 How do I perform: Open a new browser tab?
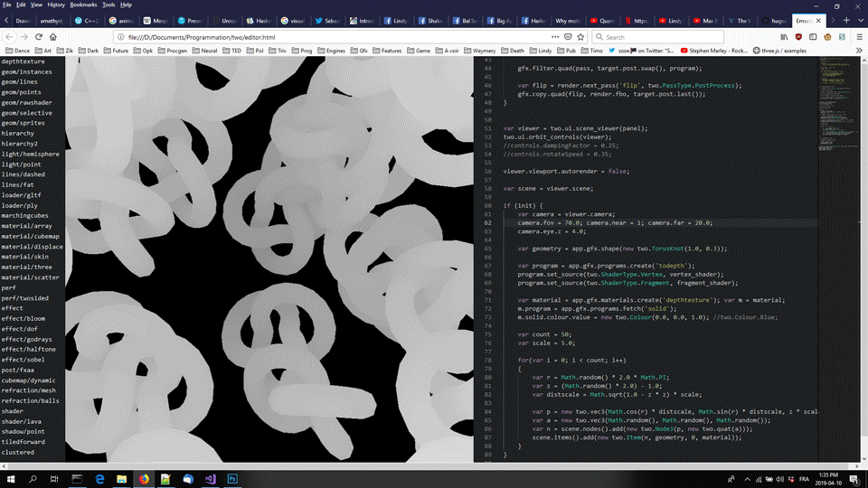tap(846, 21)
